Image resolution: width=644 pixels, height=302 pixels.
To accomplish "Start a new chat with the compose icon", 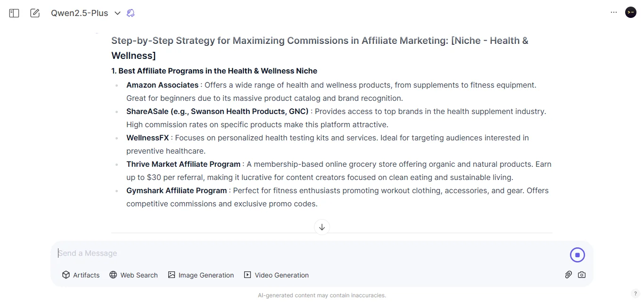I will click(x=34, y=13).
